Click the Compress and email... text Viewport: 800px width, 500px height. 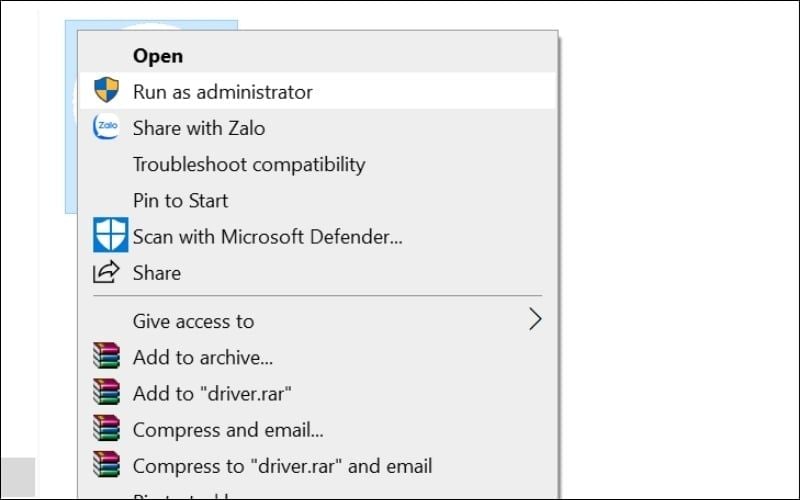point(228,430)
